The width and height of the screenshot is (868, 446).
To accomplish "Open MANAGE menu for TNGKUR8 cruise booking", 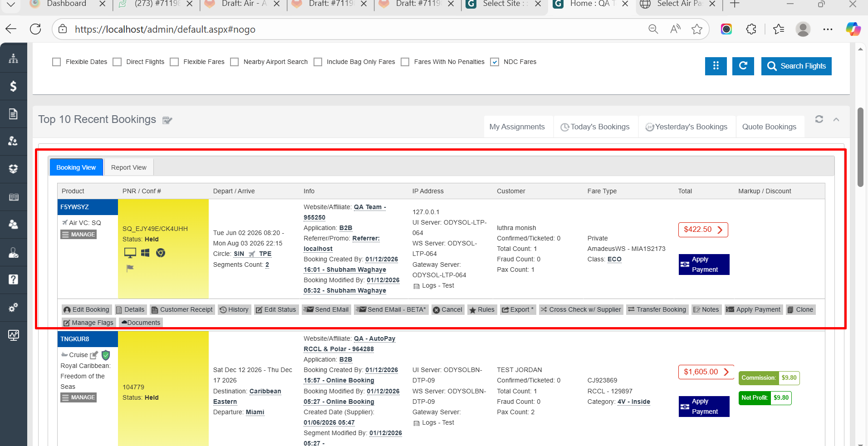I will point(78,397).
